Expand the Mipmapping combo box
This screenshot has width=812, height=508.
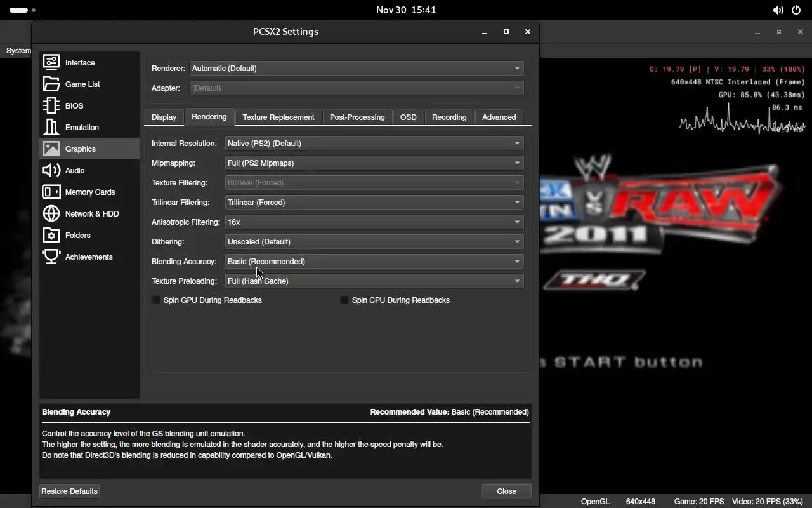click(x=374, y=163)
